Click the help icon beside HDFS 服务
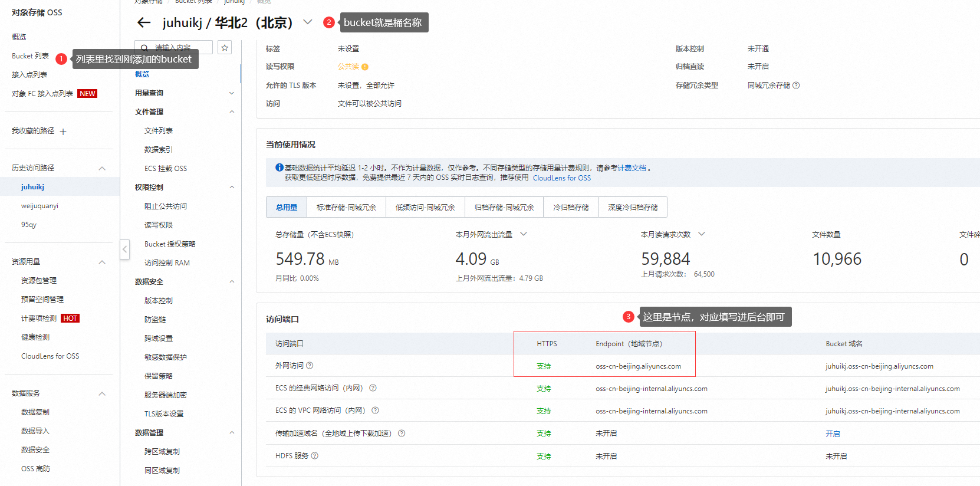The width and height of the screenshot is (980, 486). [315, 456]
